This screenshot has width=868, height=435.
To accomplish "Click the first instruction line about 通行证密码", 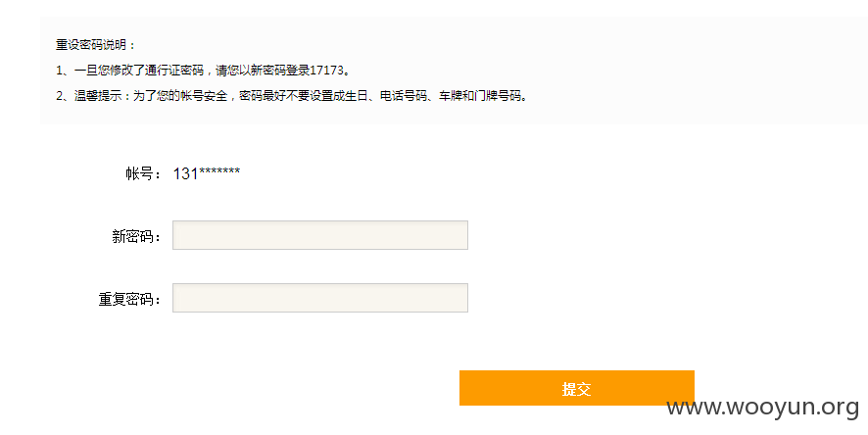I will pos(203,71).
